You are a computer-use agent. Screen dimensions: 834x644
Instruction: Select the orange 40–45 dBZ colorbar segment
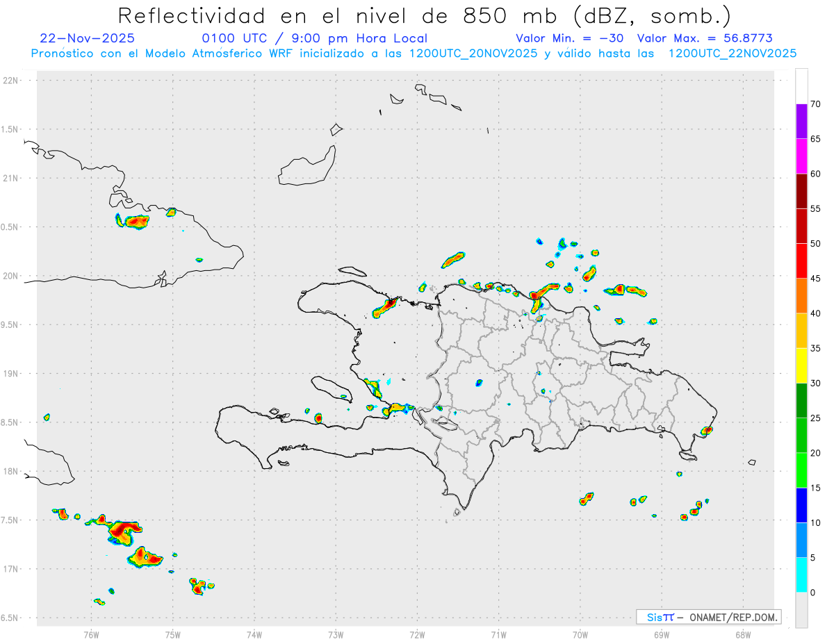(801, 296)
